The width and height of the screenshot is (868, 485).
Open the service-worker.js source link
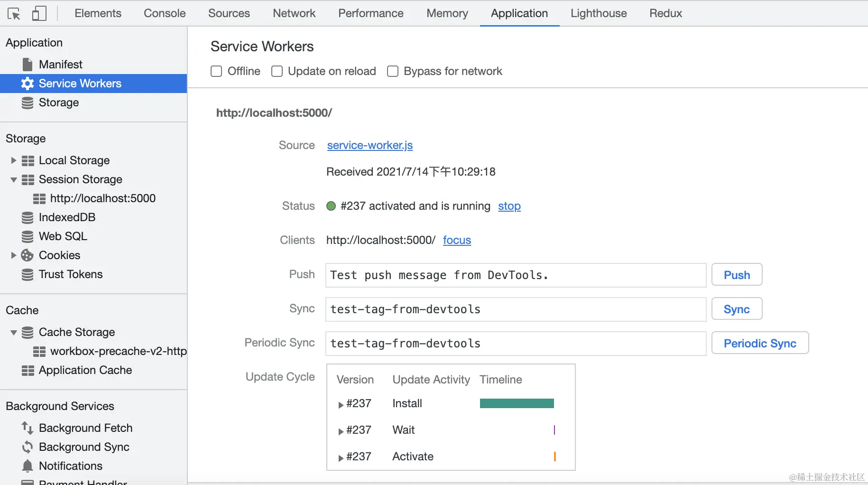(370, 145)
